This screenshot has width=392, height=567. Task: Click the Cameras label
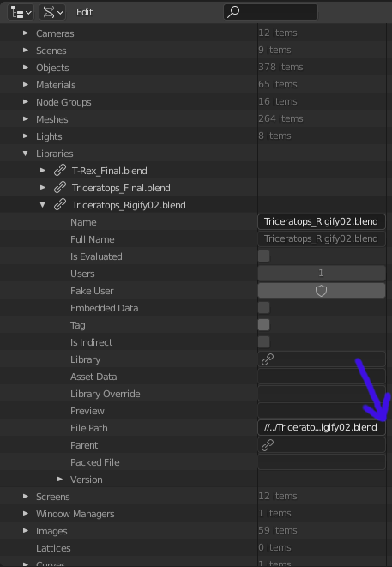pyautogui.click(x=55, y=33)
